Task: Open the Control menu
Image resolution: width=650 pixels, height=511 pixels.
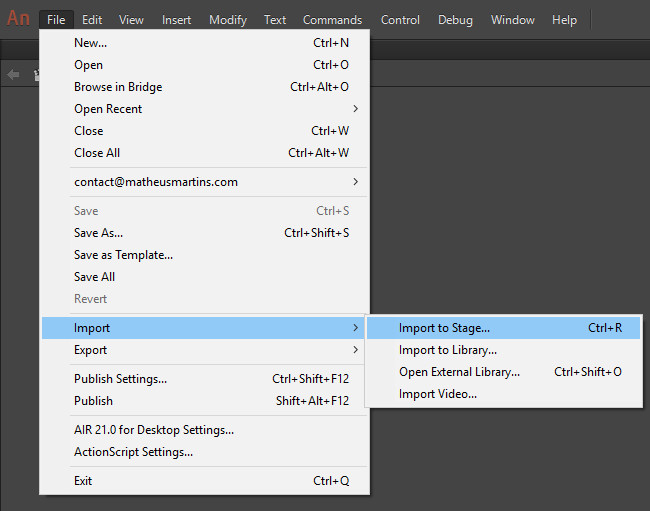Action: [400, 19]
